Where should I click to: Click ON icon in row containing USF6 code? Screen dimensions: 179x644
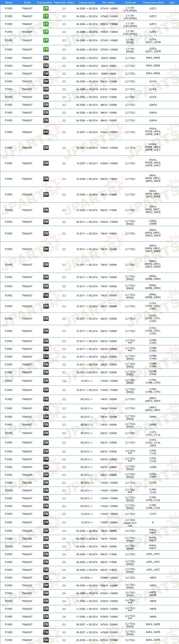click(x=46, y=443)
